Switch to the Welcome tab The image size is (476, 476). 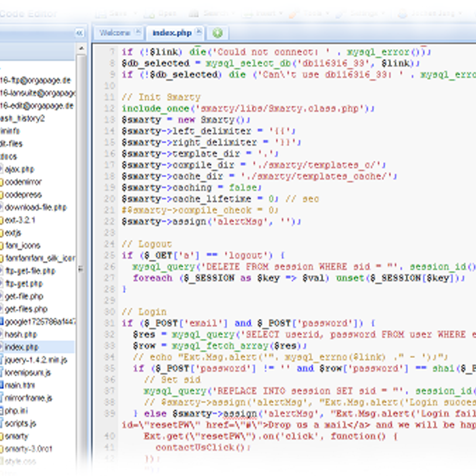point(114,33)
